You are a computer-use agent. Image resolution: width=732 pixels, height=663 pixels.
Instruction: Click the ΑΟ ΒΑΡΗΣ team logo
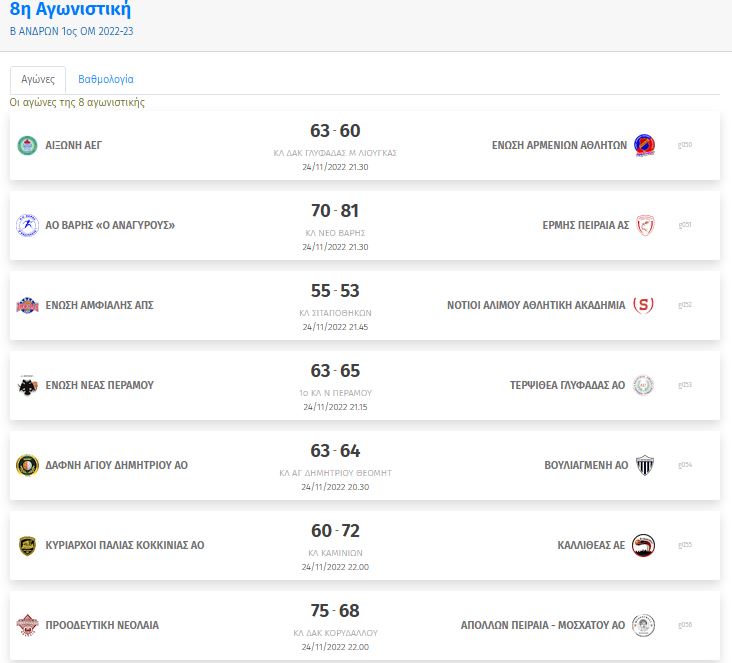pos(27,225)
